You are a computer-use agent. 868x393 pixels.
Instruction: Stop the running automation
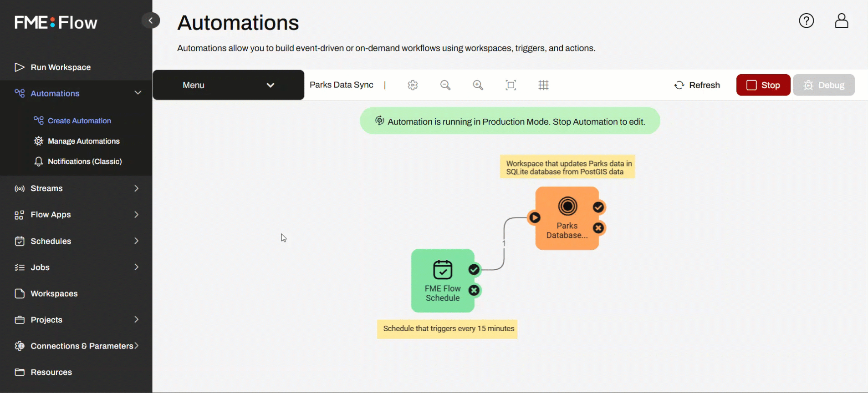pyautogui.click(x=763, y=85)
